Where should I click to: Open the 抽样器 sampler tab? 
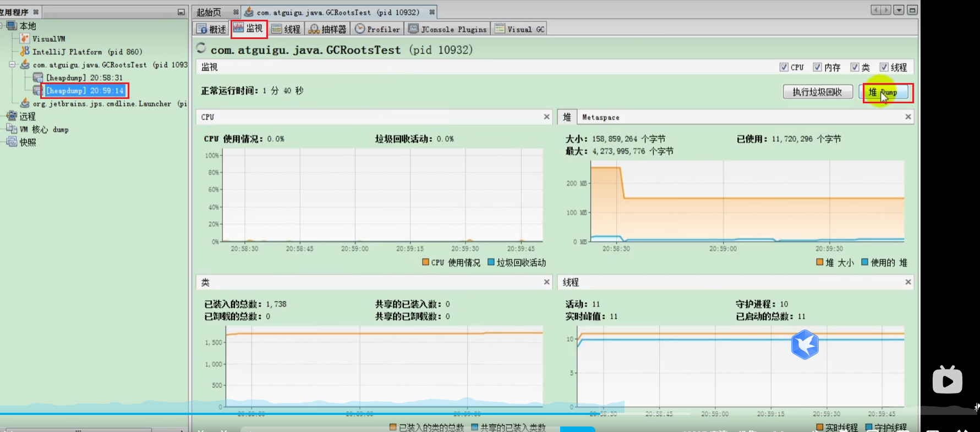327,29
